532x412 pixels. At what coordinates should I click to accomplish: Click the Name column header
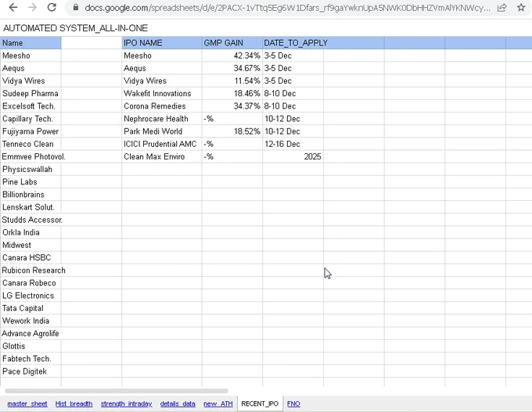[x=31, y=43]
